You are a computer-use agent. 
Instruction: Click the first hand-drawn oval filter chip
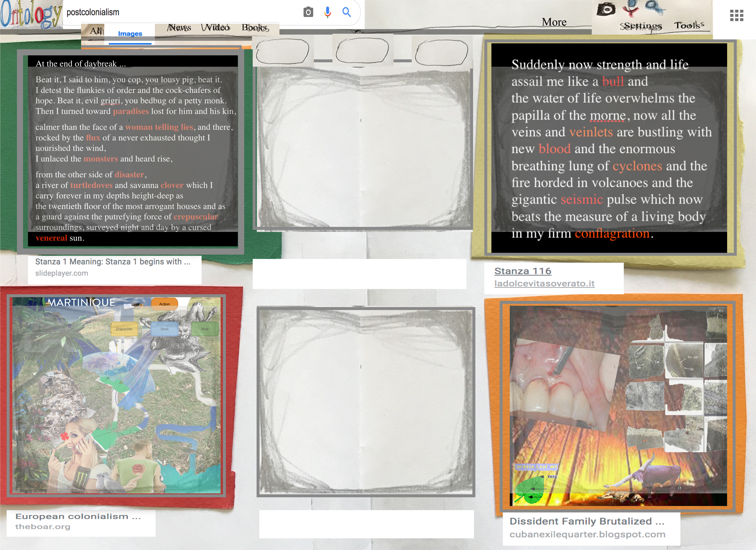(x=282, y=51)
